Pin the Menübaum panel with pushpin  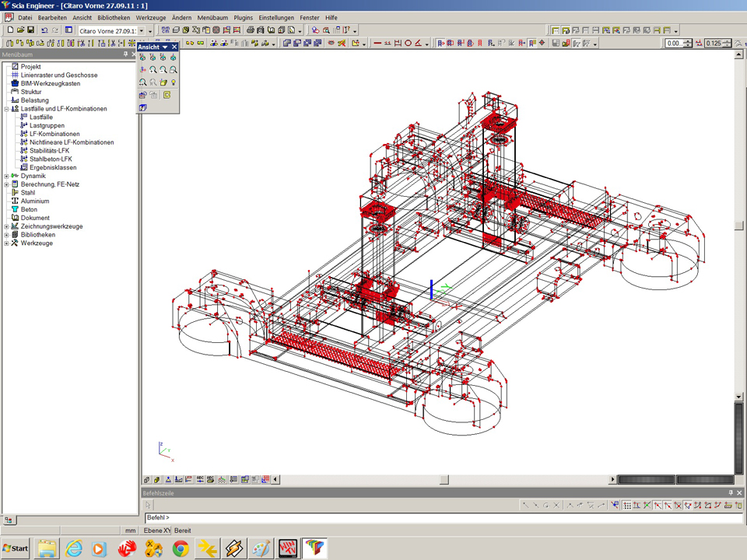coord(125,55)
